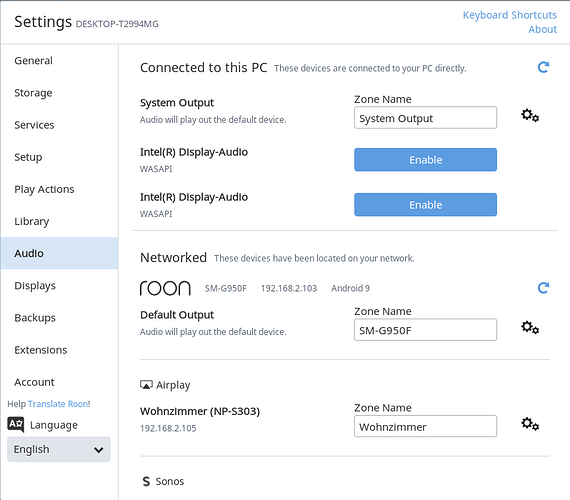Edit the System Output zone name field

pos(425,118)
